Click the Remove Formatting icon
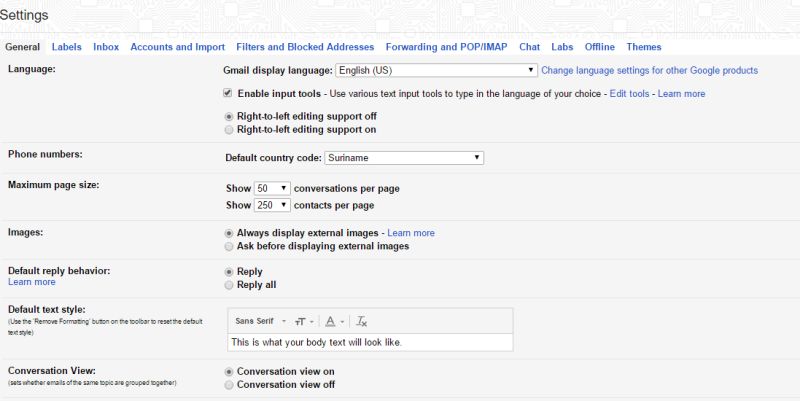800x401 pixels. (x=361, y=321)
